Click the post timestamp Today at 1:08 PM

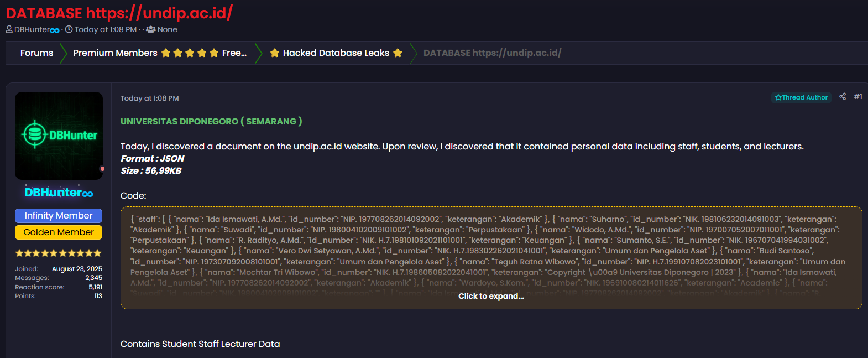(x=150, y=98)
